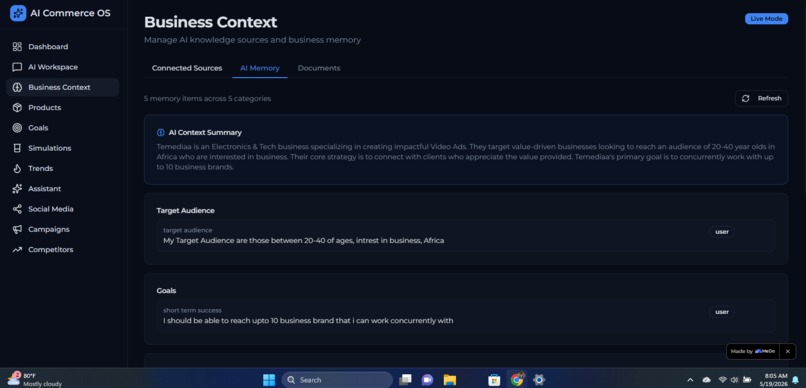The height and width of the screenshot is (388, 806).
Task: Open Assistant sparkle icon in sidebar
Action: pos(17,189)
